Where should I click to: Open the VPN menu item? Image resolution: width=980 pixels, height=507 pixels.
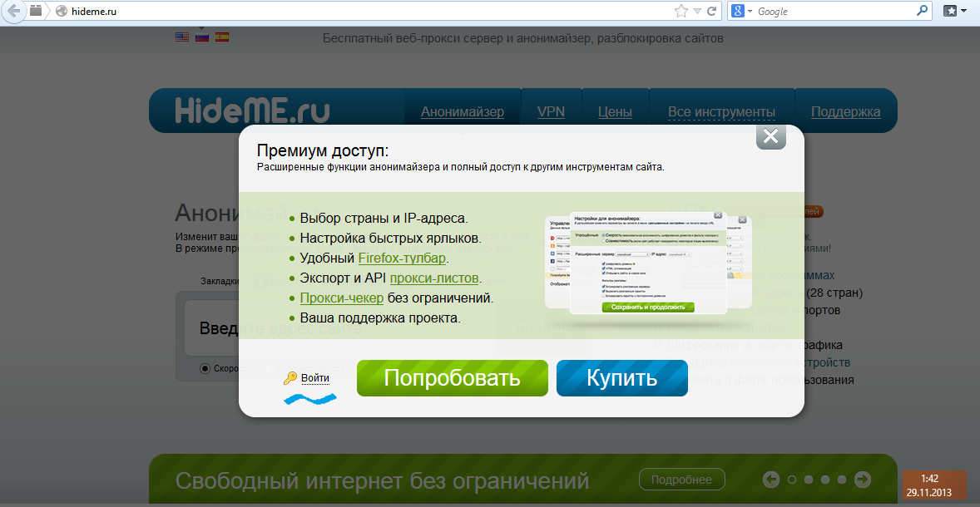pos(551,112)
